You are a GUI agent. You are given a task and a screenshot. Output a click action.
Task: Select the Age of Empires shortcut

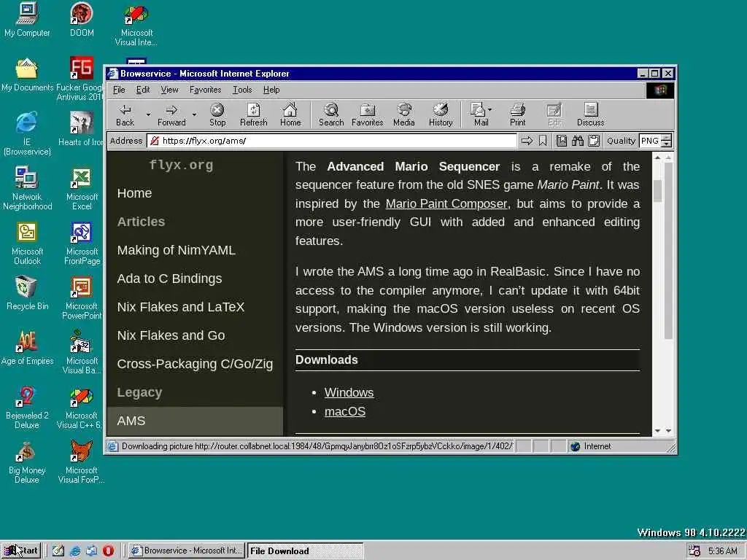pyautogui.click(x=27, y=349)
